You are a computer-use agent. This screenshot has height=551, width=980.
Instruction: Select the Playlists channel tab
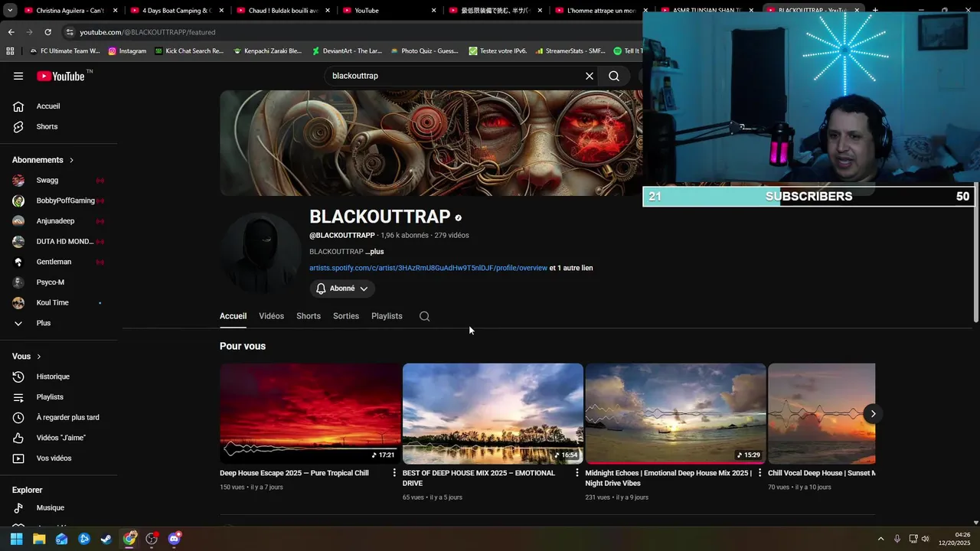[x=387, y=316]
